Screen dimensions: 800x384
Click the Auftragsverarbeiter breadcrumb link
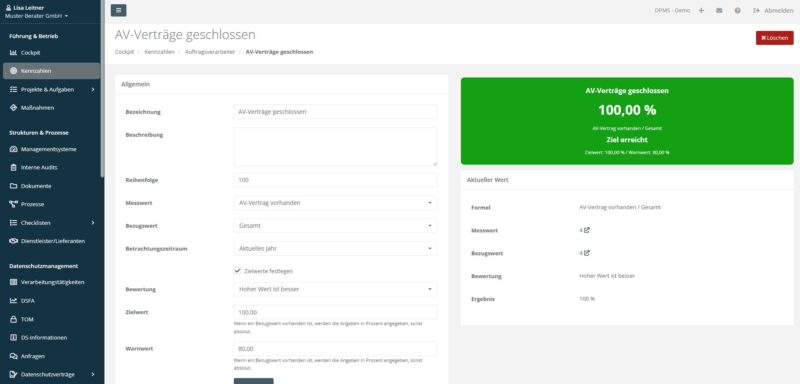[x=210, y=52]
